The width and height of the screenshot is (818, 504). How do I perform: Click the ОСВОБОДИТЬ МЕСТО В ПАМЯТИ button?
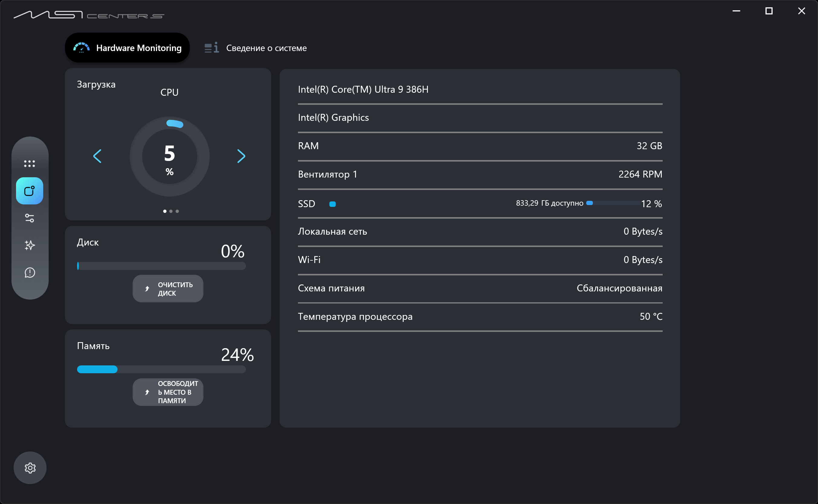click(x=168, y=392)
